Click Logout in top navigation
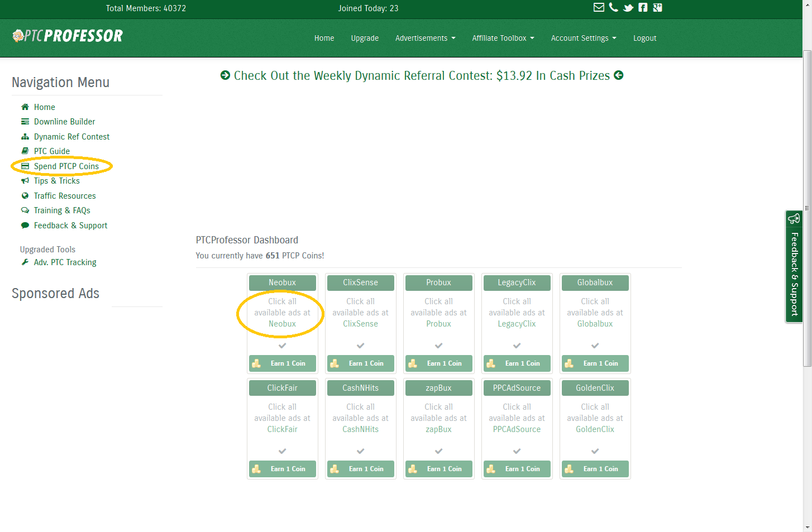This screenshot has height=532, width=812. [644, 38]
